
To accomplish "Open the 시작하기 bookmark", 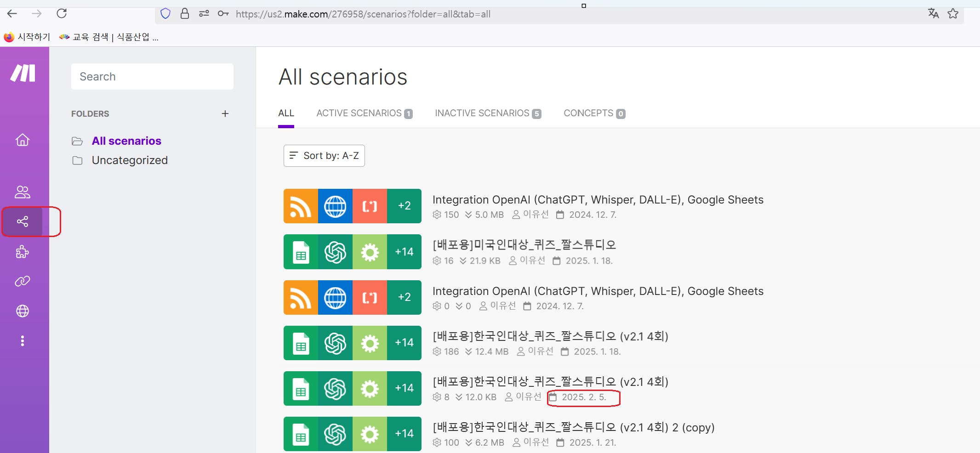I will [x=27, y=37].
